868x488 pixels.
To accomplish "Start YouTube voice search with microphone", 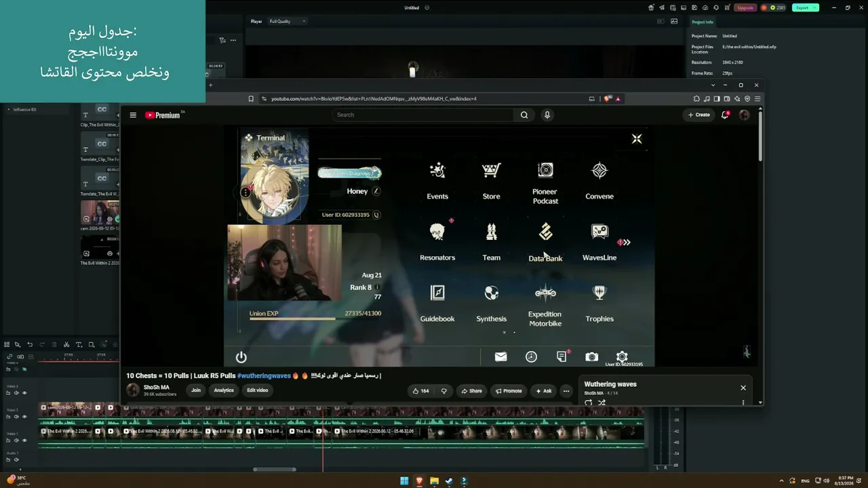I will [x=547, y=115].
